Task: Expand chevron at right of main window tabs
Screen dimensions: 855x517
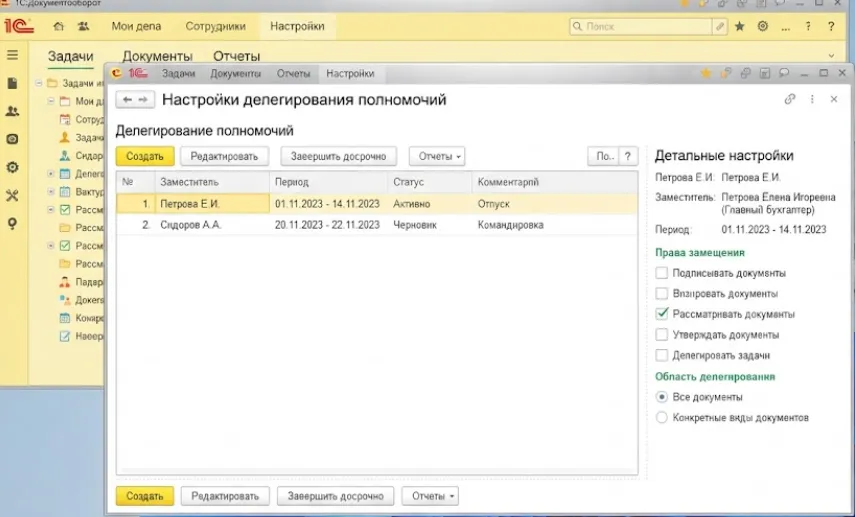Action: (x=831, y=56)
